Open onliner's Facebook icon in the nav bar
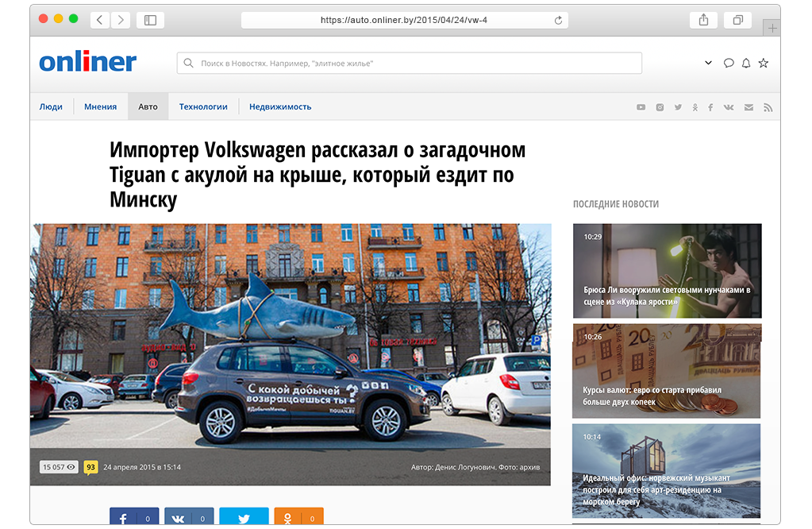 click(x=710, y=107)
